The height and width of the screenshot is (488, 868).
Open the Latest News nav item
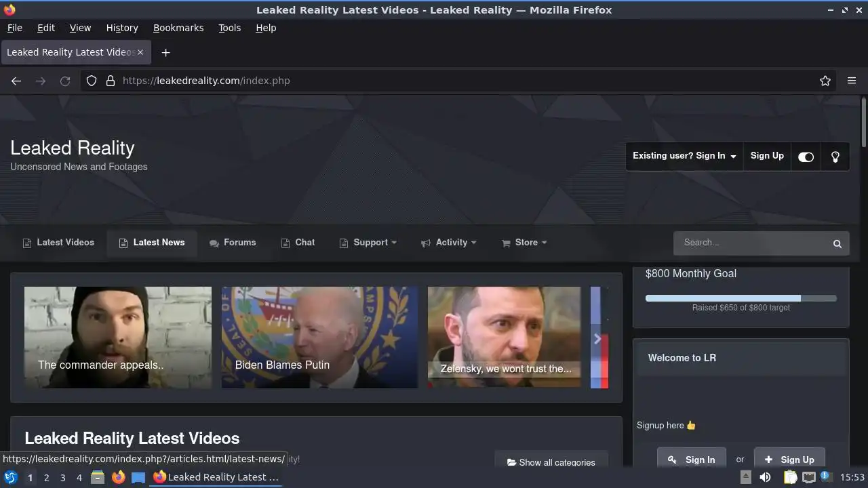(152, 243)
